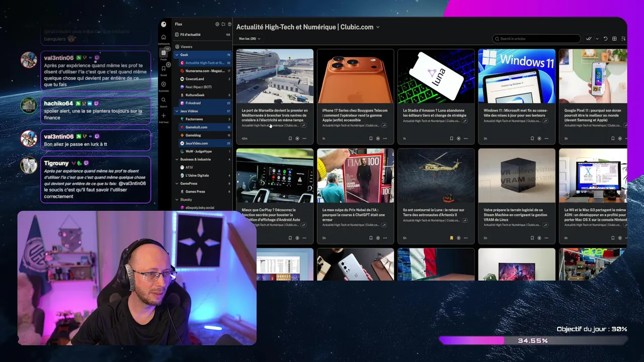Click the Objectif du jour progress bar
The width and height of the screenshot is (644, 362).
point(533,340)
